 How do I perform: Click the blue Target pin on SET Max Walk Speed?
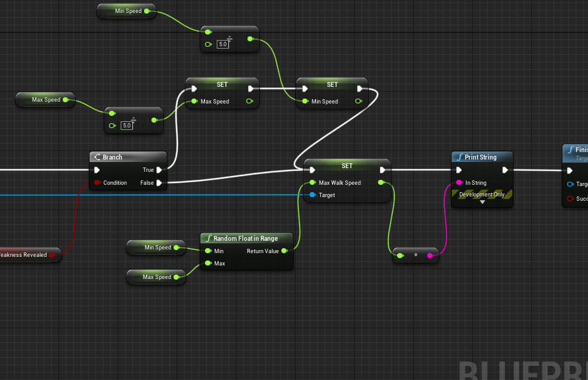[x=313, y=195]
